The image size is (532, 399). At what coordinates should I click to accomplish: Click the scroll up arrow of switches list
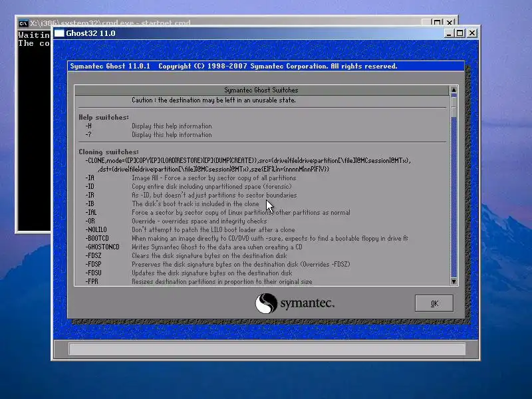coord(454,90)
